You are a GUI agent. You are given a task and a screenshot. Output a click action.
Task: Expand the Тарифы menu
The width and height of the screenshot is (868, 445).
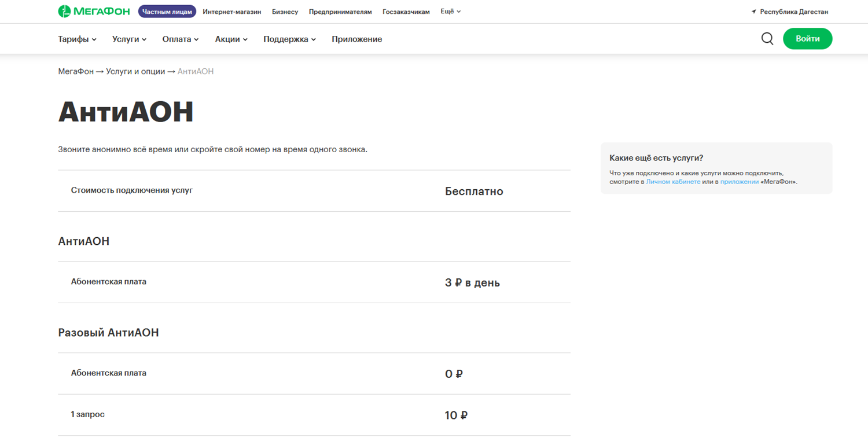[78, 39]
